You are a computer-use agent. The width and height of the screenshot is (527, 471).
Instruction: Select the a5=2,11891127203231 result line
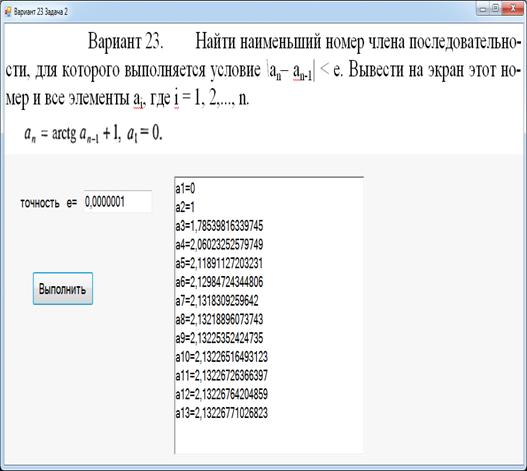tap(219, 263)
